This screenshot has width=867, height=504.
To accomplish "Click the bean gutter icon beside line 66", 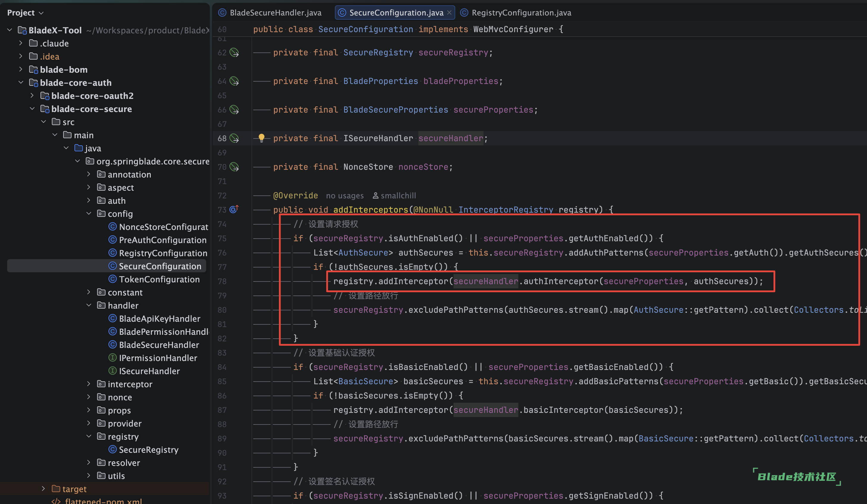I will click(234, 110).
